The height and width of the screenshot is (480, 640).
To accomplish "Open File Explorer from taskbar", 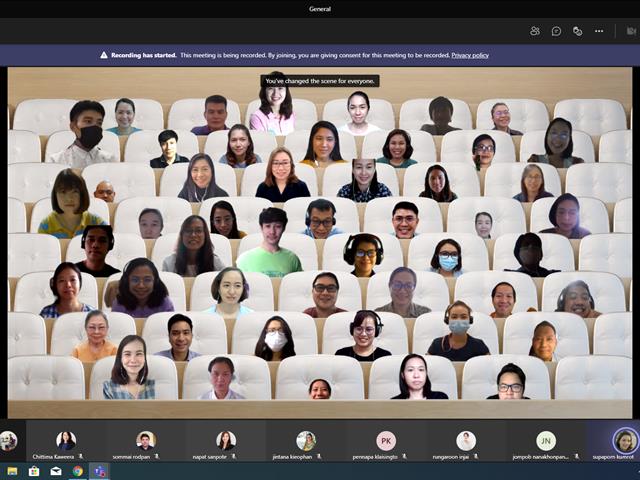I will click(12, 471).
